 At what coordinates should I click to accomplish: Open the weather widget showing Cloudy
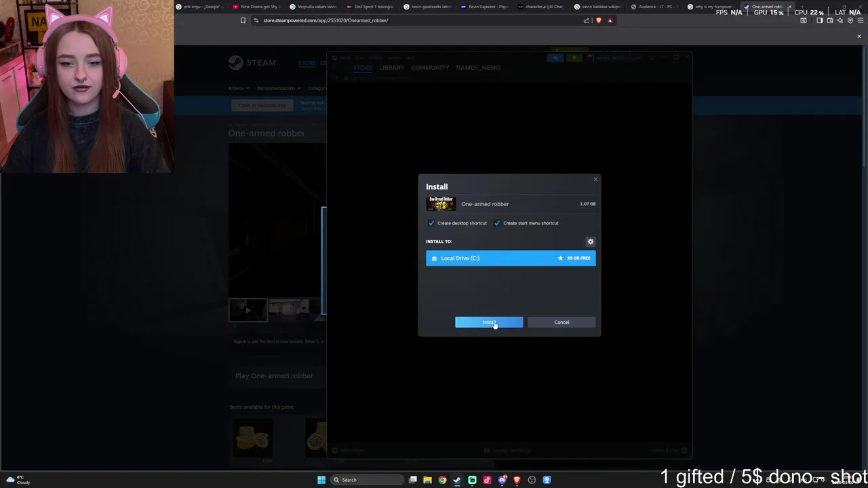point(19,480)
